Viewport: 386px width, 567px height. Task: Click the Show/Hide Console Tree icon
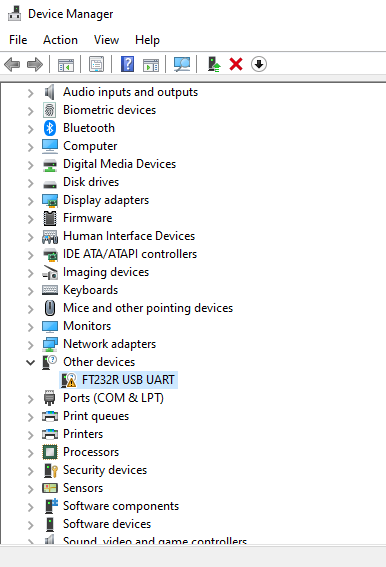pyautogui.click(x=66, y=65)
